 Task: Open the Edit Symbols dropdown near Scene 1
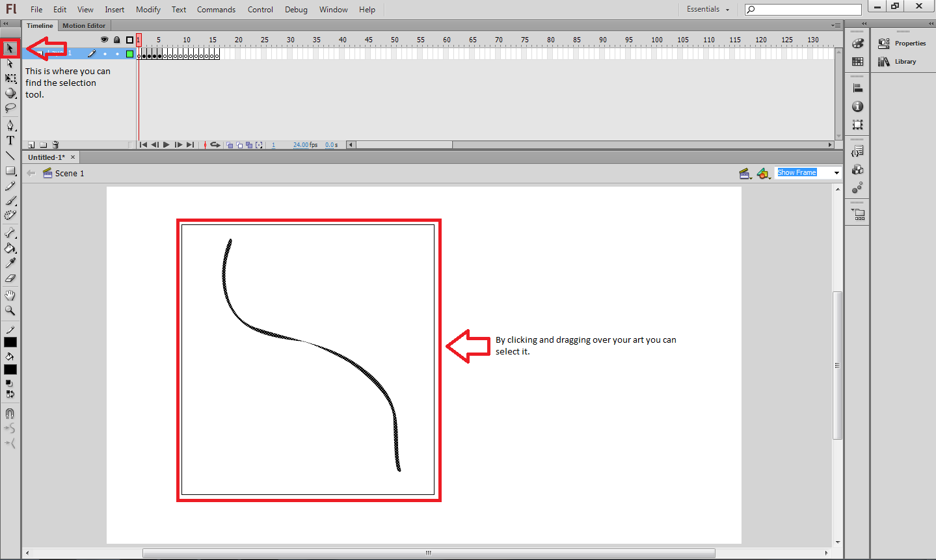[x=764, y=173]
